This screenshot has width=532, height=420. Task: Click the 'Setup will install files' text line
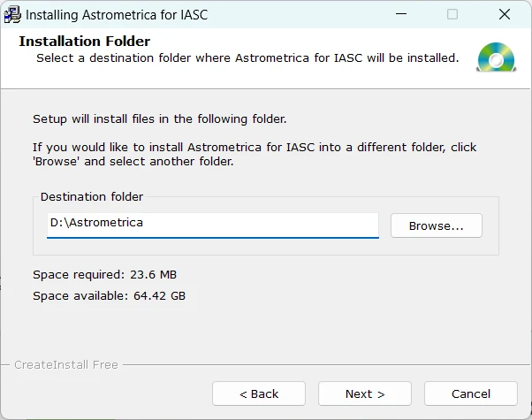(160, 118)
